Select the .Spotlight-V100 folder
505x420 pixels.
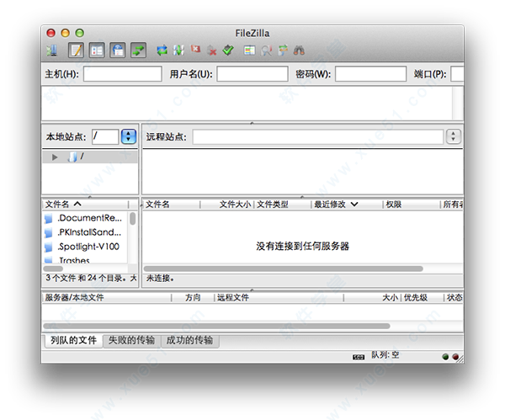pyautogui.click(x=85, y=247)
